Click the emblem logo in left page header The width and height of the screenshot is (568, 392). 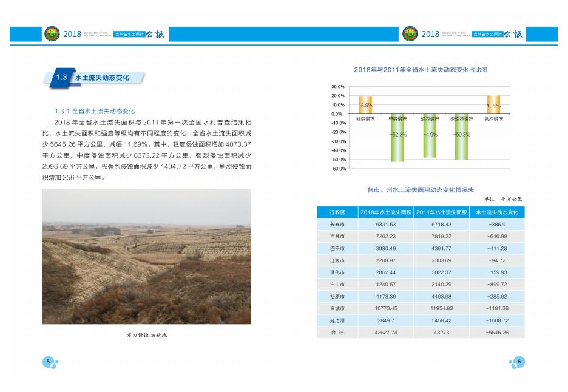point(53,34)
